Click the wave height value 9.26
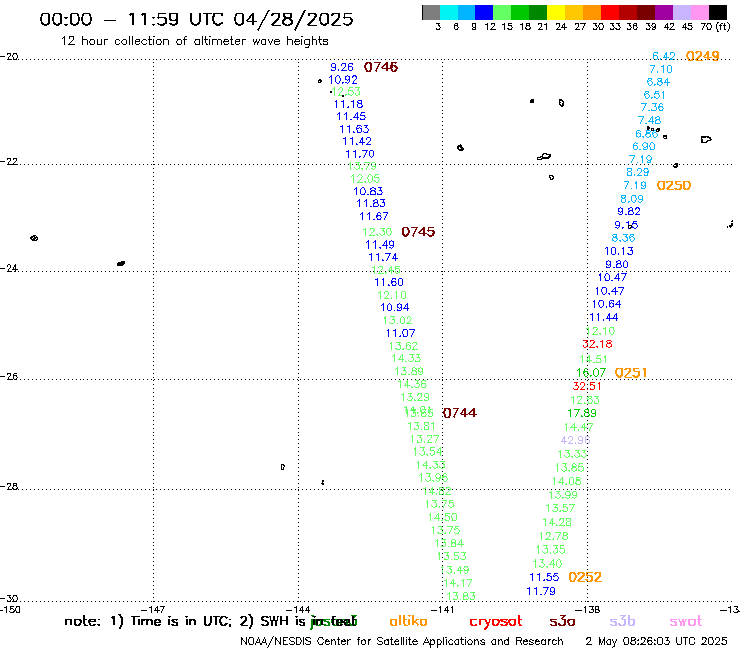 342,67
